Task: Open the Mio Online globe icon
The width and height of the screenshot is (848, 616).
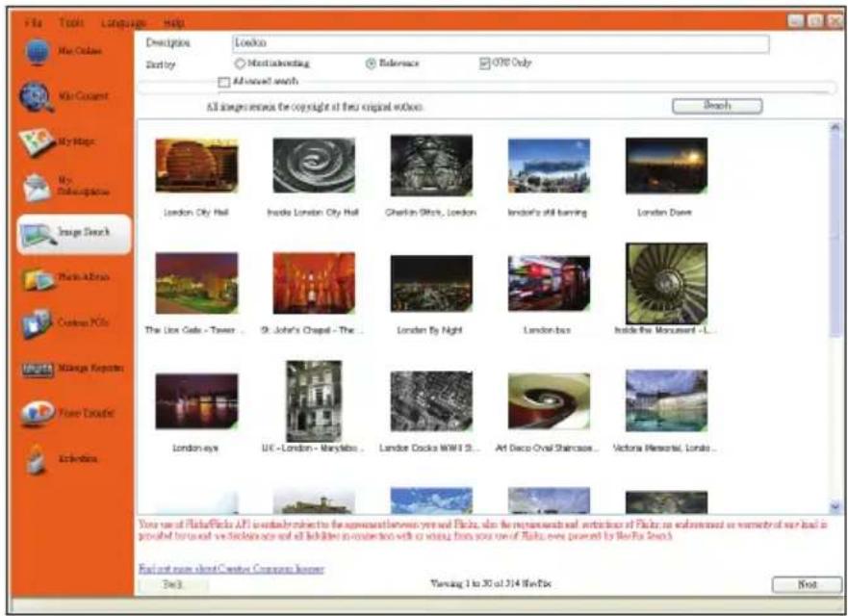Action: tap(37, 52)
